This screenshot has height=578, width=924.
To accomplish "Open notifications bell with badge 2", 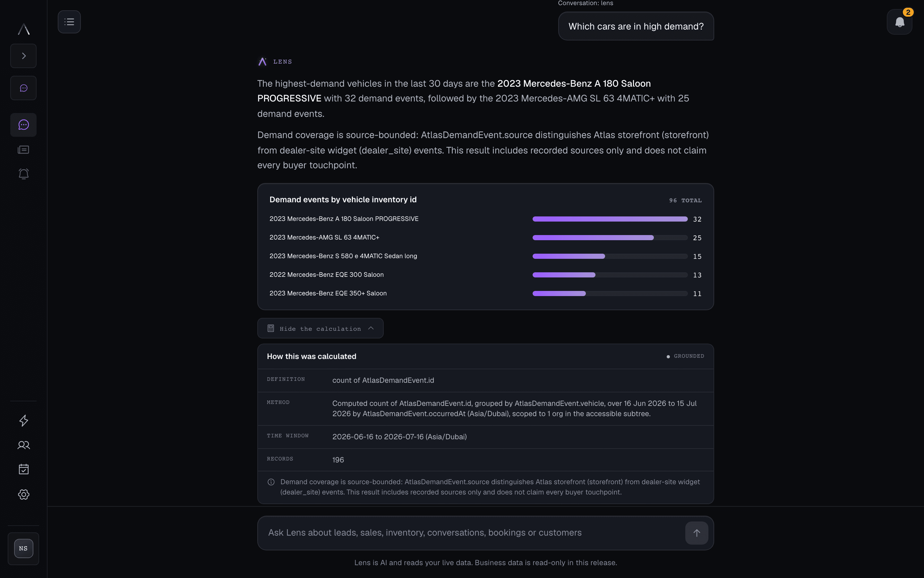I will [x=899, y=22].
